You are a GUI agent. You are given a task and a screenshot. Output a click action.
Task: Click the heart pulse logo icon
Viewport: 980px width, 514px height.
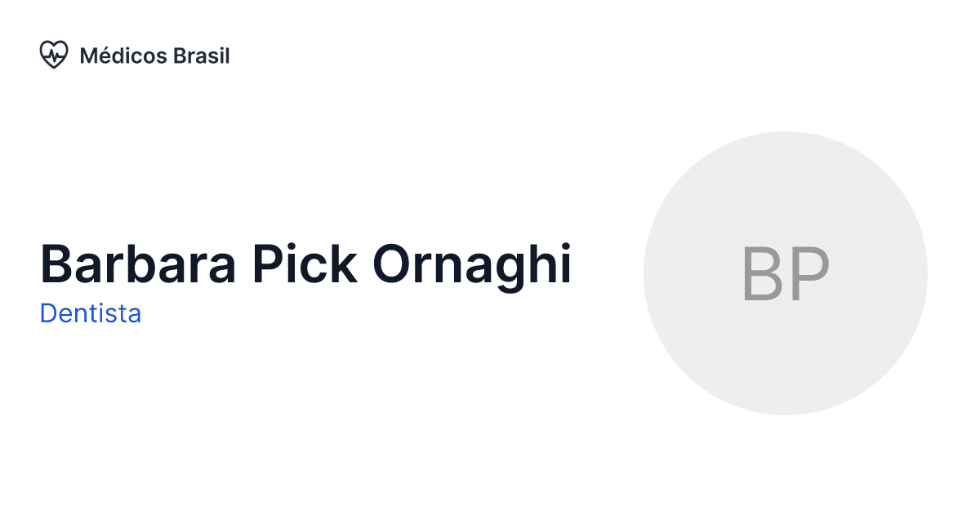tap(54, 55)
